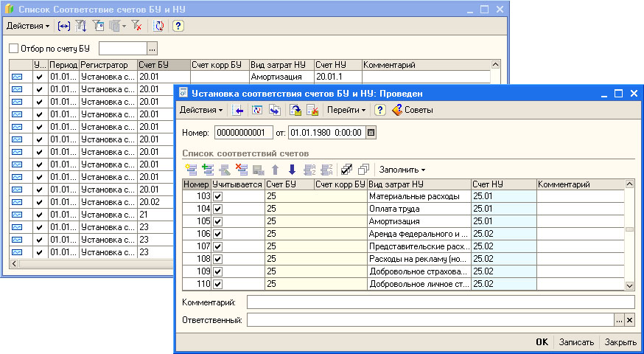
Task: Click copy/create based-on icon in document toolbar
Action: [275, 110]
